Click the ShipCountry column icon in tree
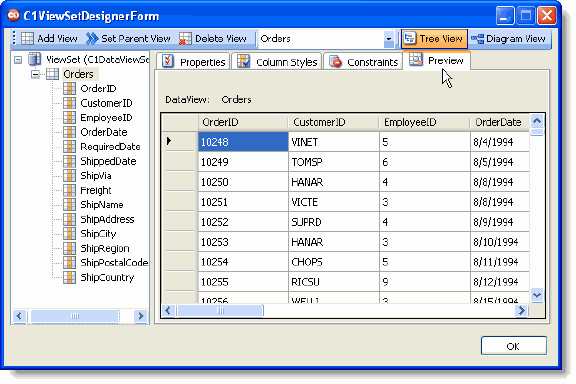 coord(69,277)
